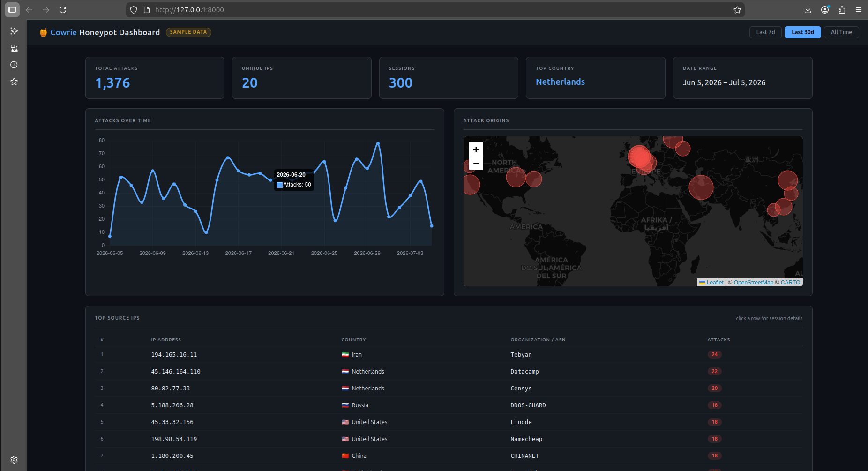Reload the current page
868x471 pixels.
(x=63, y=10)
